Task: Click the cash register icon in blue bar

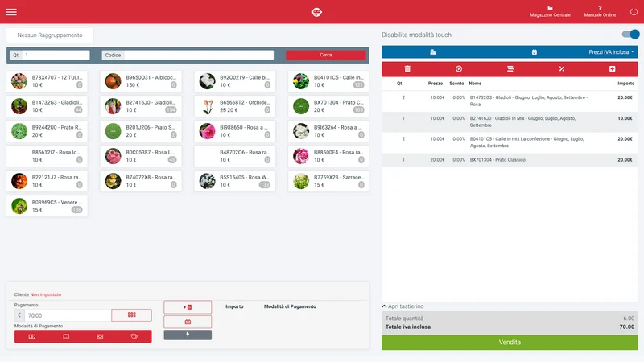Action: click(432, 52)
